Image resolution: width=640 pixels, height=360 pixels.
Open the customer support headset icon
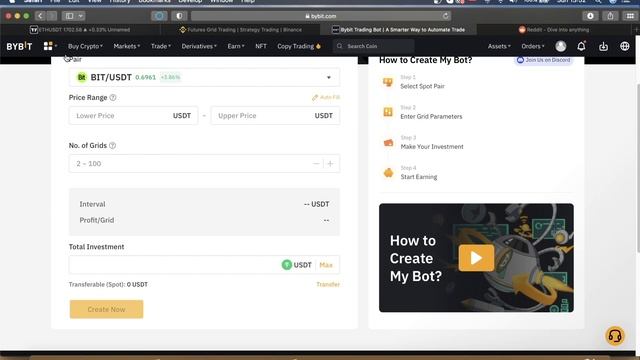[x=615, y=336]
